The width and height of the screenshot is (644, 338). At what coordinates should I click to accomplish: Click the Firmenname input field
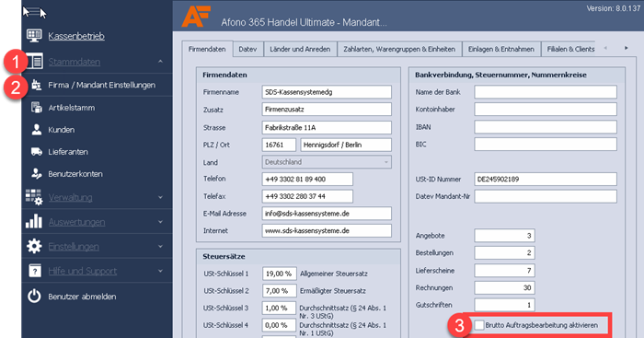pos(327,92)
